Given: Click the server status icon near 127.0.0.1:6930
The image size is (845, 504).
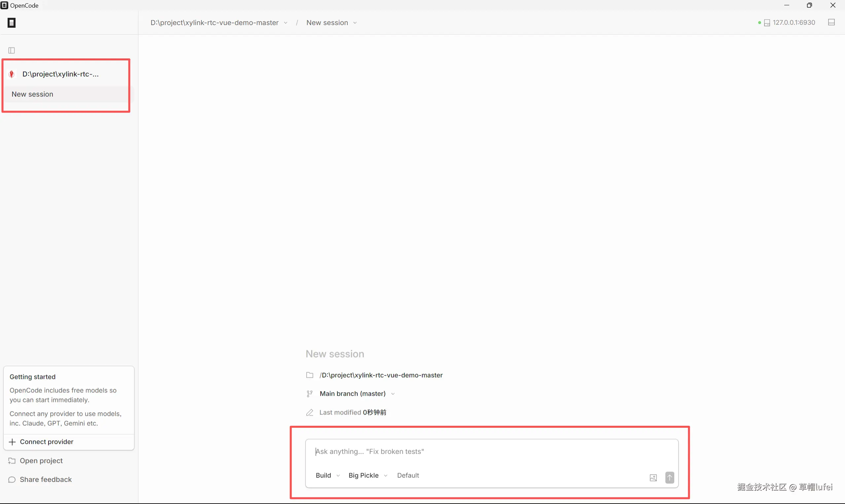Looking at the screenshot, I should [x=767, y=23].
